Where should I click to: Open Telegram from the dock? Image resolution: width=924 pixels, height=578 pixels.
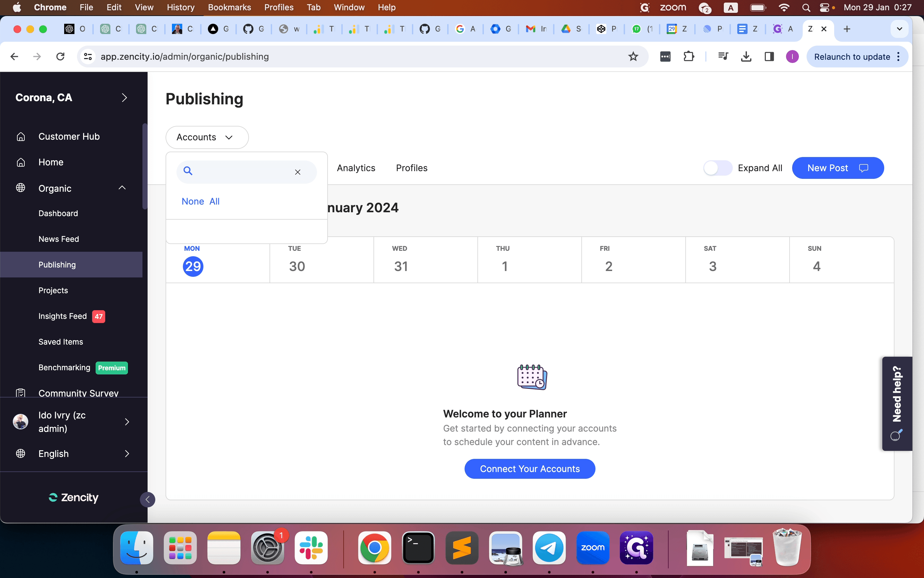pos(549,548)
